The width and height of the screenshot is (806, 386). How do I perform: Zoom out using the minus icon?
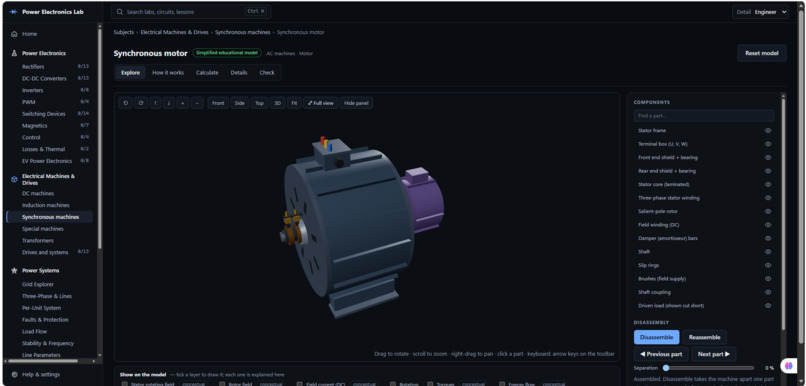click(x=197, y=103)
